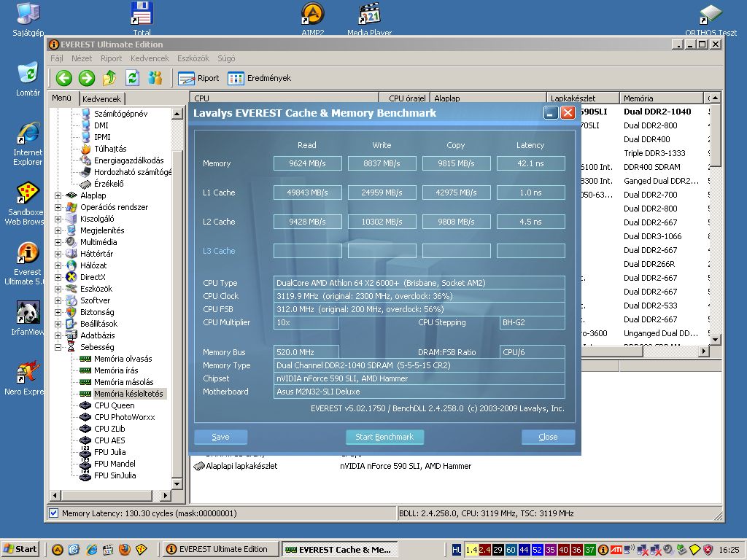Expand the Kiszolgáló tree node
Image resolution: width=747 pixels, height=560 pixels.
58,219
